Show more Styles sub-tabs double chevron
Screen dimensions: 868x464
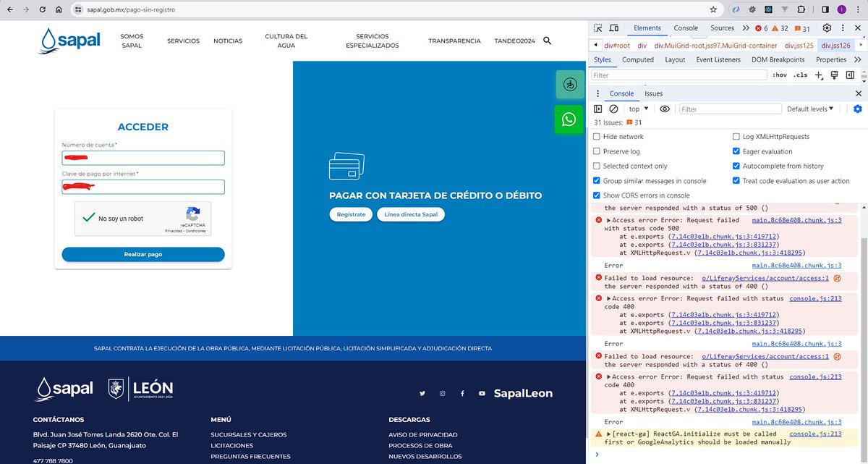(858, 60)
